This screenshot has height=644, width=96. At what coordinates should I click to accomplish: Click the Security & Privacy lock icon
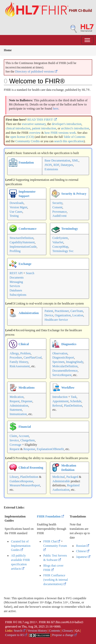point(56,194)
